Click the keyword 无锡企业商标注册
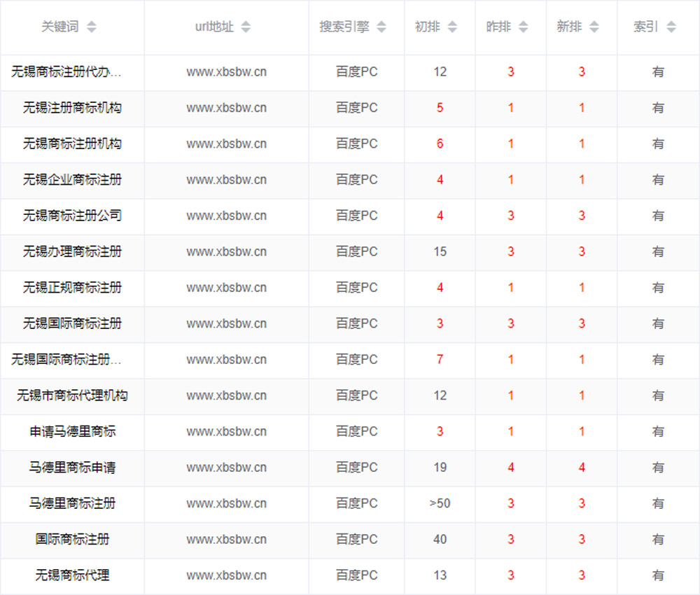 72,180
